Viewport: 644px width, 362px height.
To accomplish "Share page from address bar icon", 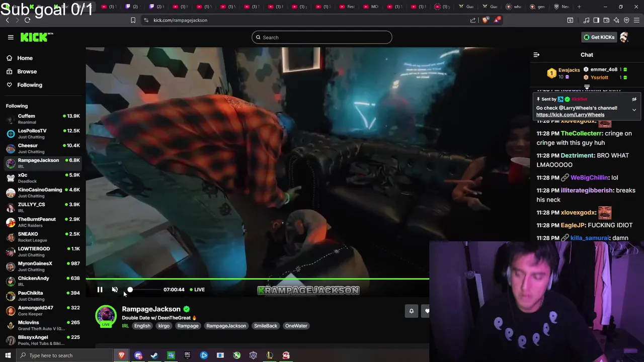I will pos(473,20).
